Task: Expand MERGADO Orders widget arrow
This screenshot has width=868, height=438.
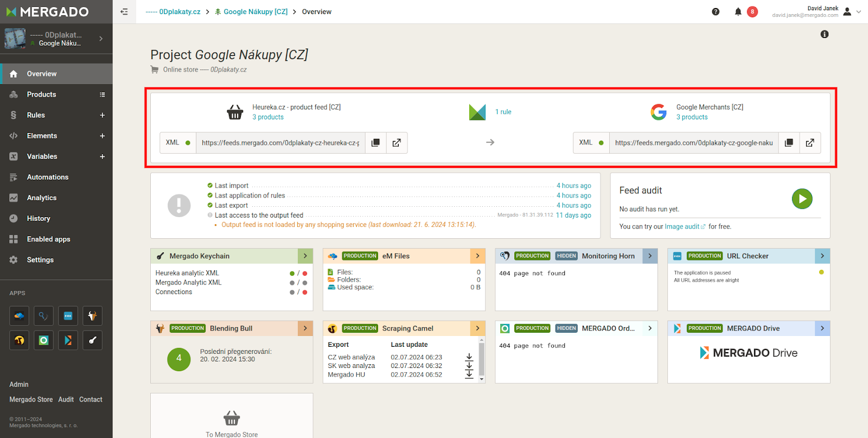Action: [650, 328]
